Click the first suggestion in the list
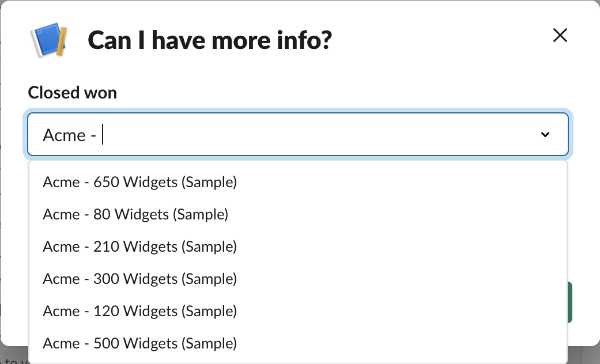 click(139, 181)
